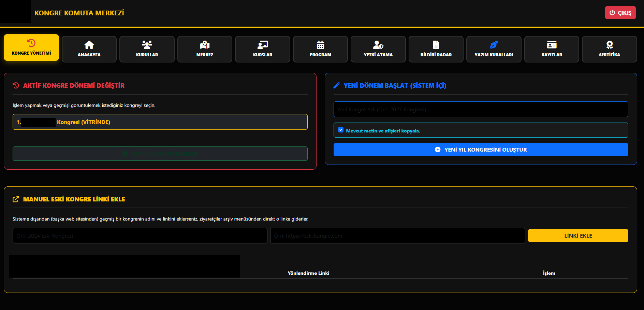Screen dimensions: 644x310
Task: Open Kurslar via the instructor icon
Action: click(x=263, y=45)
